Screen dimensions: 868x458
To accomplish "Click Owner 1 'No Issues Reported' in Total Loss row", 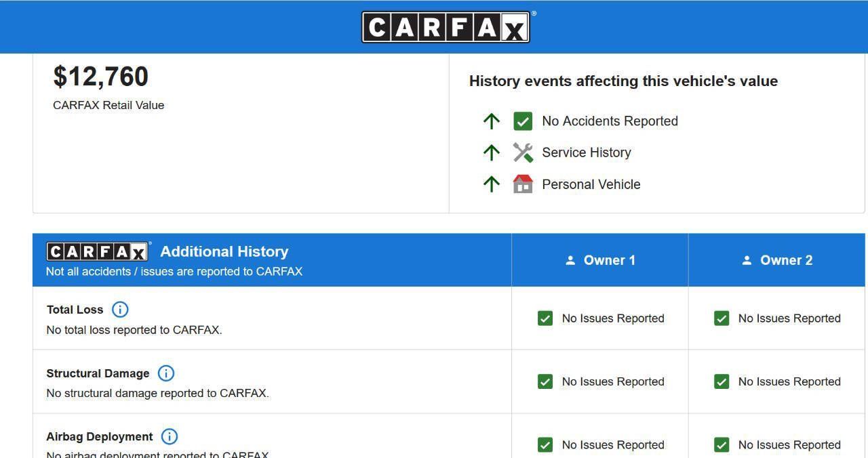I will pos(613,318).
